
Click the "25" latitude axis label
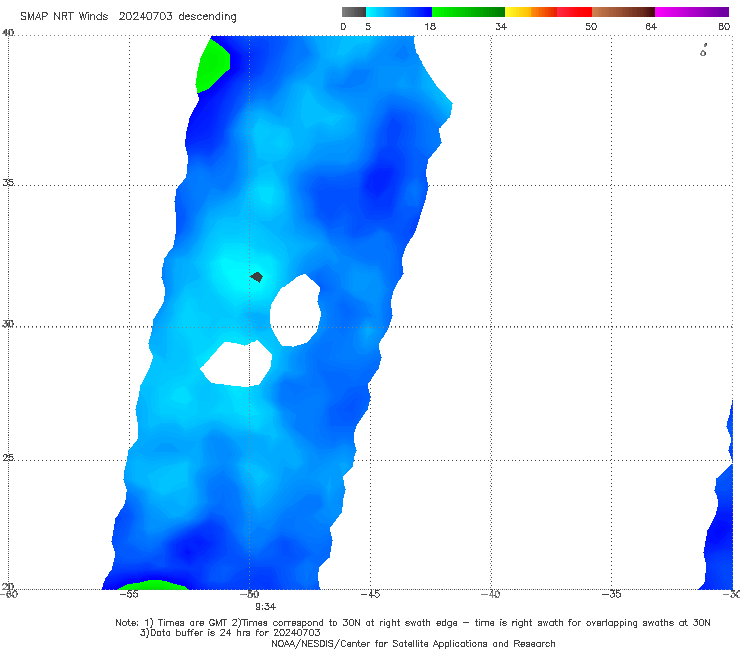[8, 458]
